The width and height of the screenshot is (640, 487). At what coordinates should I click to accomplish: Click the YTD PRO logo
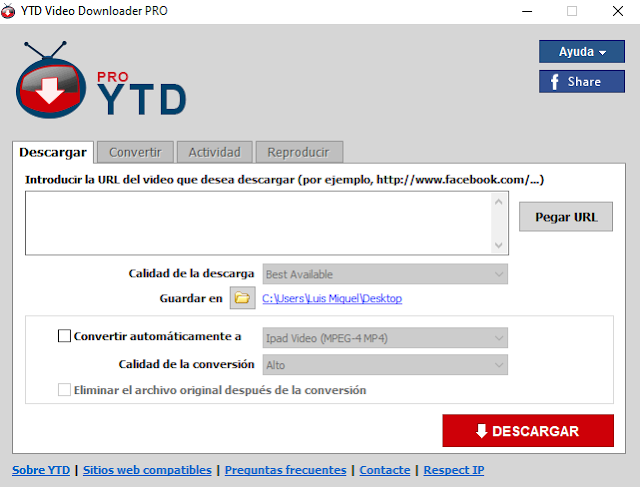click(x=101, y=80)
